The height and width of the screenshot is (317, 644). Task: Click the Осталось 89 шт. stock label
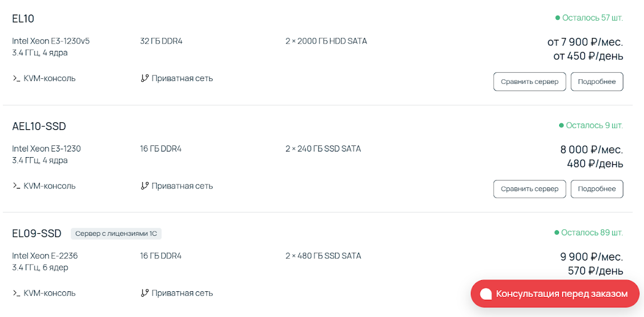coord(592,233)
